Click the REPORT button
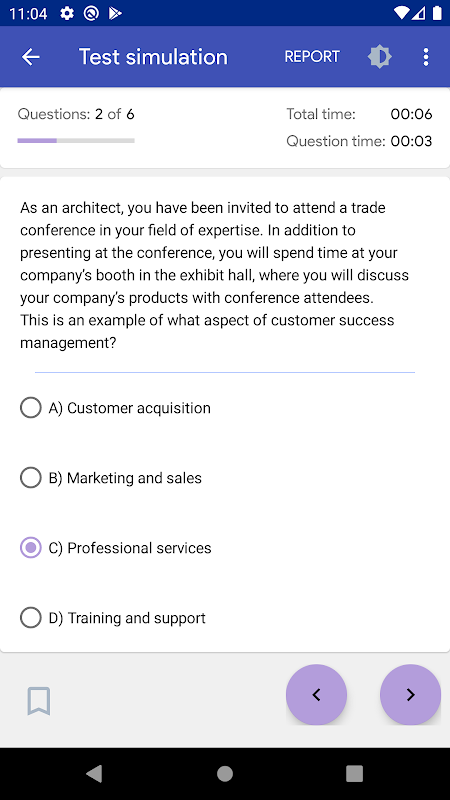This screenshot has height=800, width=450. 312,57
